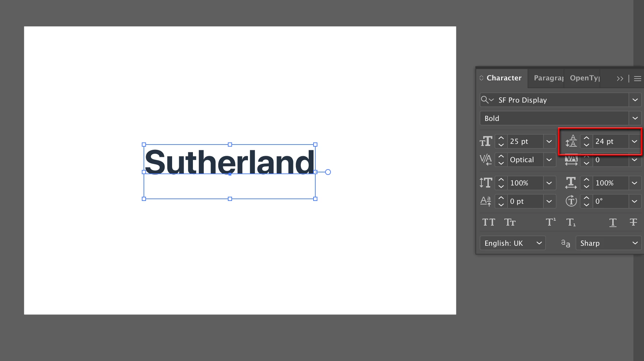
Task: Toggle Strikethrough formatting
Action: 633,222
